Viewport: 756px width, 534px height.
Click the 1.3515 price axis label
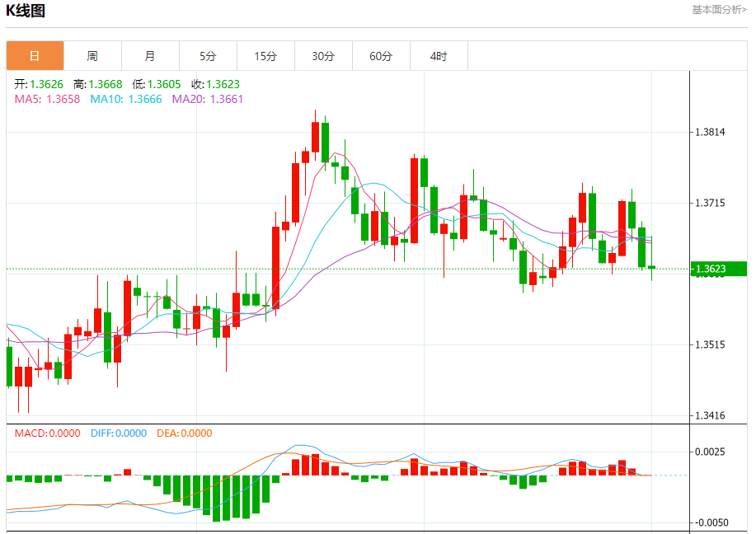pos(710,344)
